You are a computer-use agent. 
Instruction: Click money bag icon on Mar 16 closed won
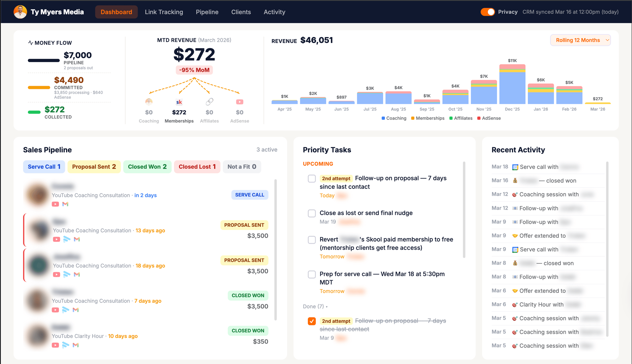515,181
